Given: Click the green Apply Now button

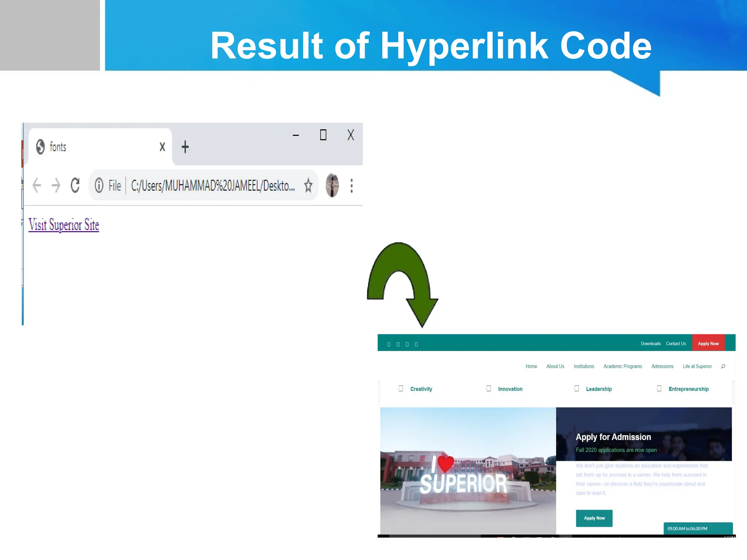Looking at the screenshot, I should (594, 518).
